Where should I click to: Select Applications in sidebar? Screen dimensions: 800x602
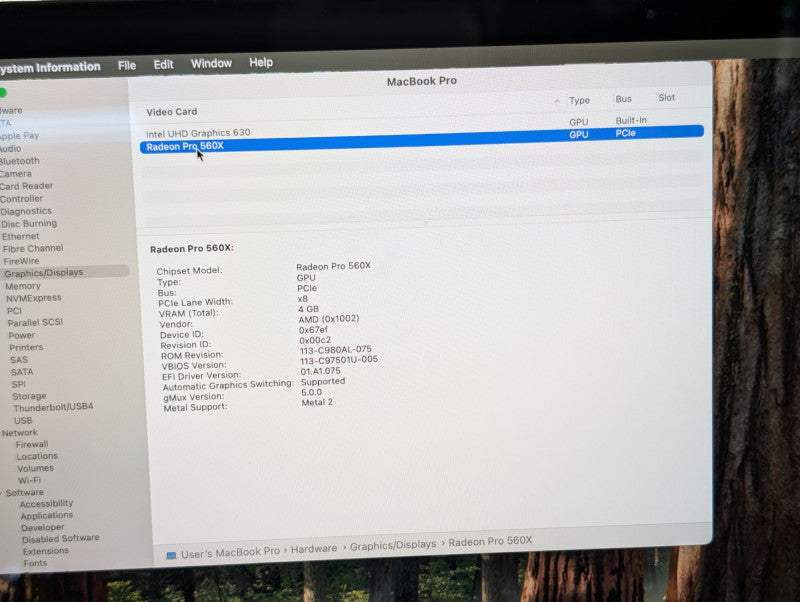46,516
